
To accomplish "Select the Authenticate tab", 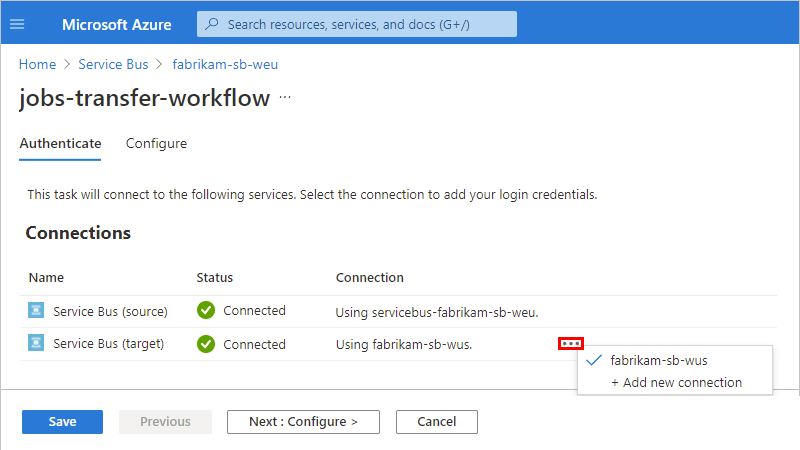I will click(x=60, y=143).
